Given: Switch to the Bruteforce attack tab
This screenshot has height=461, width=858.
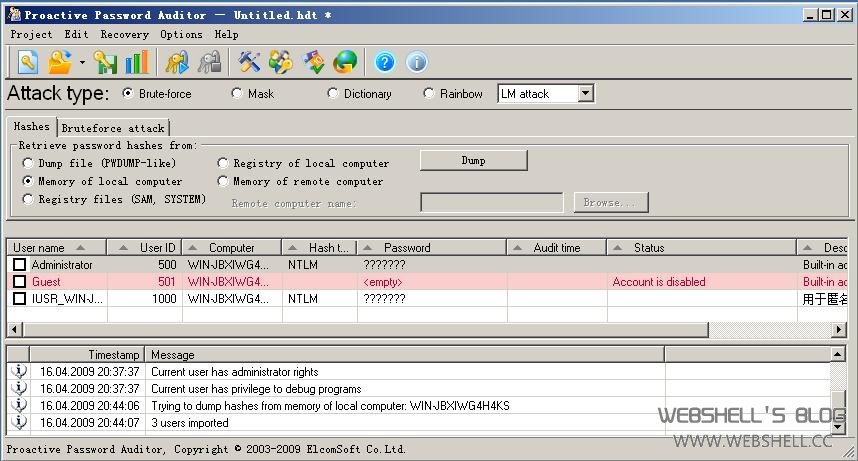Looking at the screenshot, I should [x=113, y=128].
